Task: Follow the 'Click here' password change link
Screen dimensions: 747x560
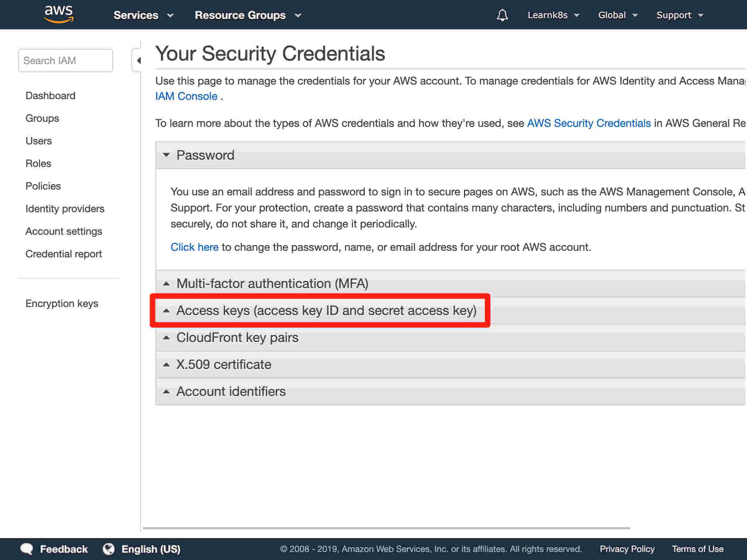Action: tap(194, 247)
